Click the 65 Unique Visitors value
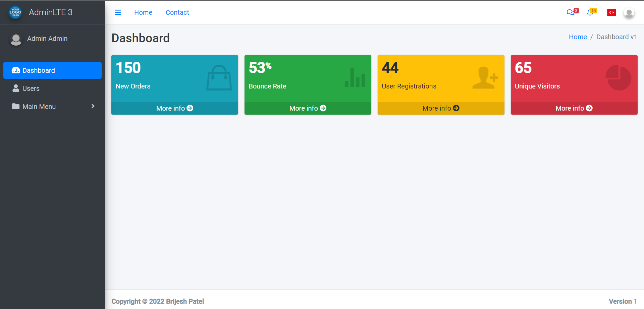Screen dimensions: 644x309 [x=523, y=68]
